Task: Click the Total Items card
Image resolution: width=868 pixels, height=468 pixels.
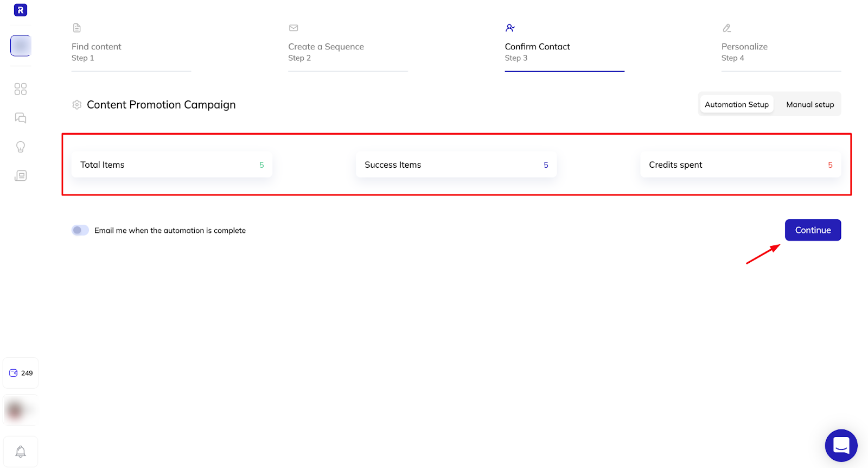Action: coord(172,165)
